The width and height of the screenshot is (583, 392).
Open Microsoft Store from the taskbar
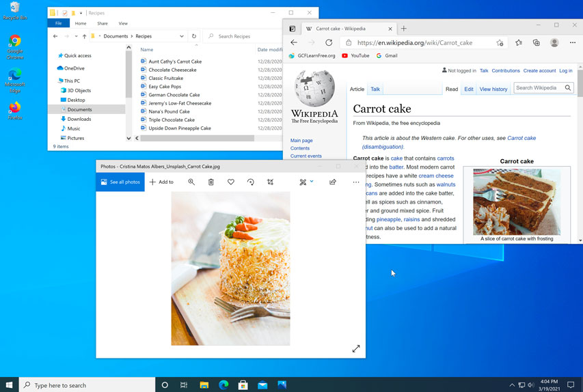[x=243, y=385]
